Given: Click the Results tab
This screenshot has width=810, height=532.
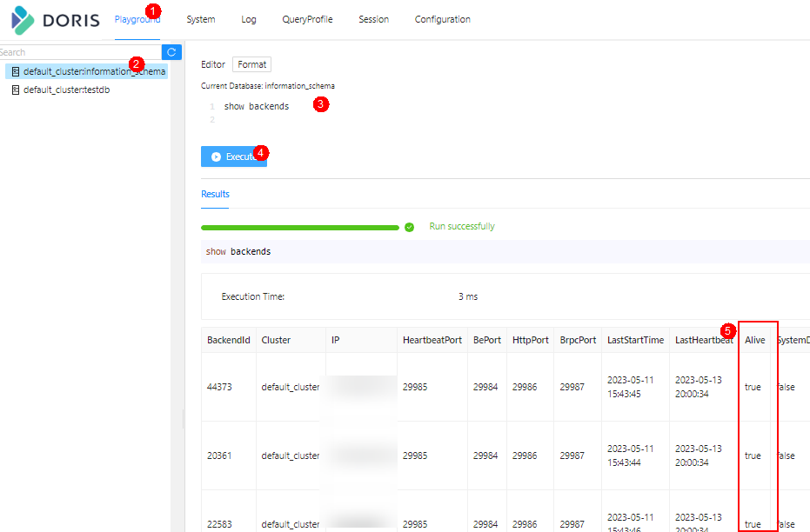Looking at the screenshot, I should pyautogui.click(x=215, y=195).
